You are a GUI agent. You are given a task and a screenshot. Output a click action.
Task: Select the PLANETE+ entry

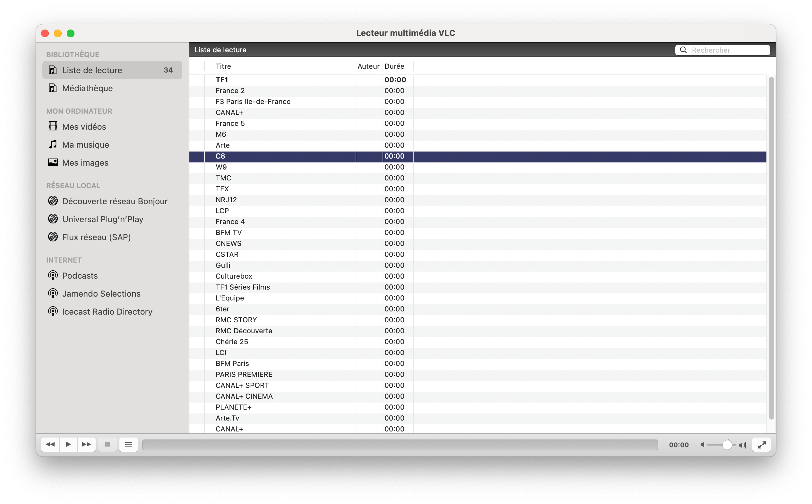478,407
